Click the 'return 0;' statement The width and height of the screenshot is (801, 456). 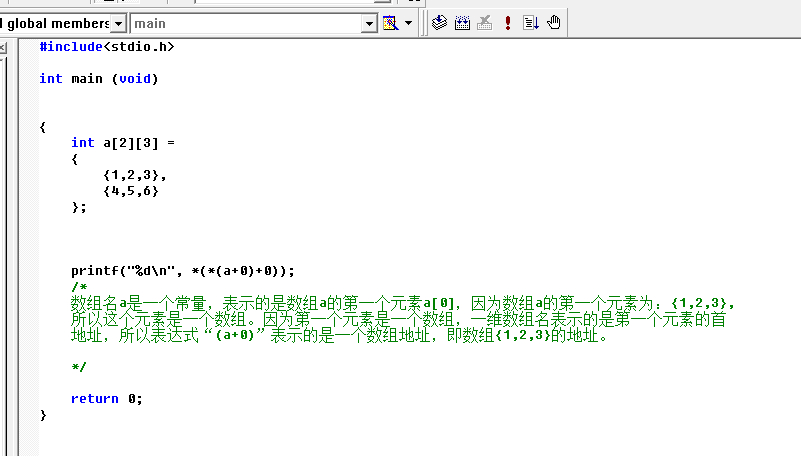coord(106,398)
